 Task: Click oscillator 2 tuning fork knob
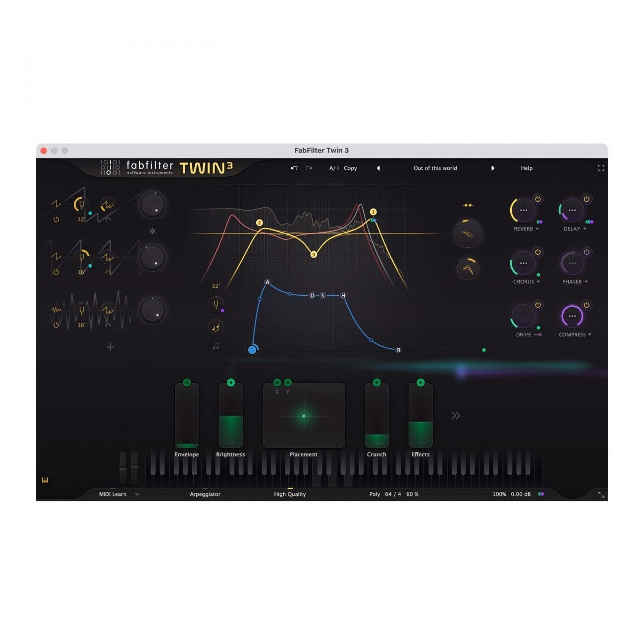click(x=82, y=257)
